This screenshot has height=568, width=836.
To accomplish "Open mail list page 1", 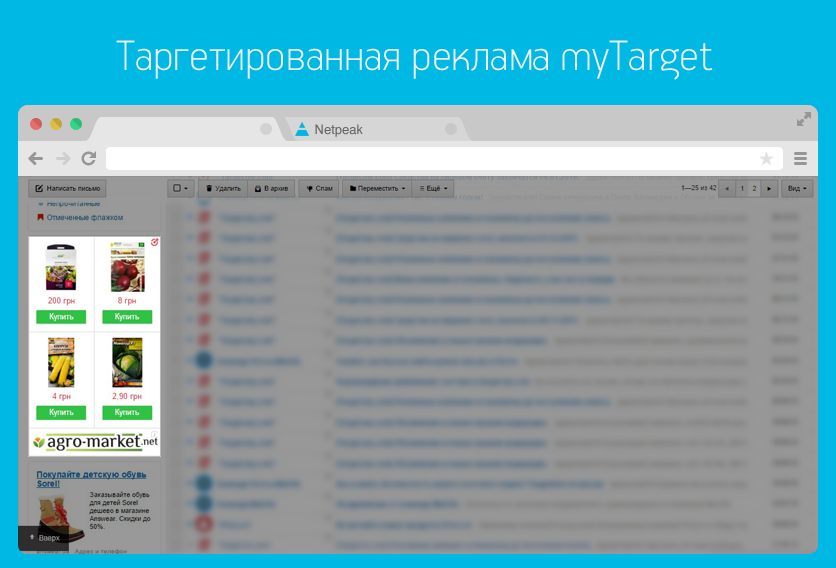I will pyautogui.click(x=742, y=188).
